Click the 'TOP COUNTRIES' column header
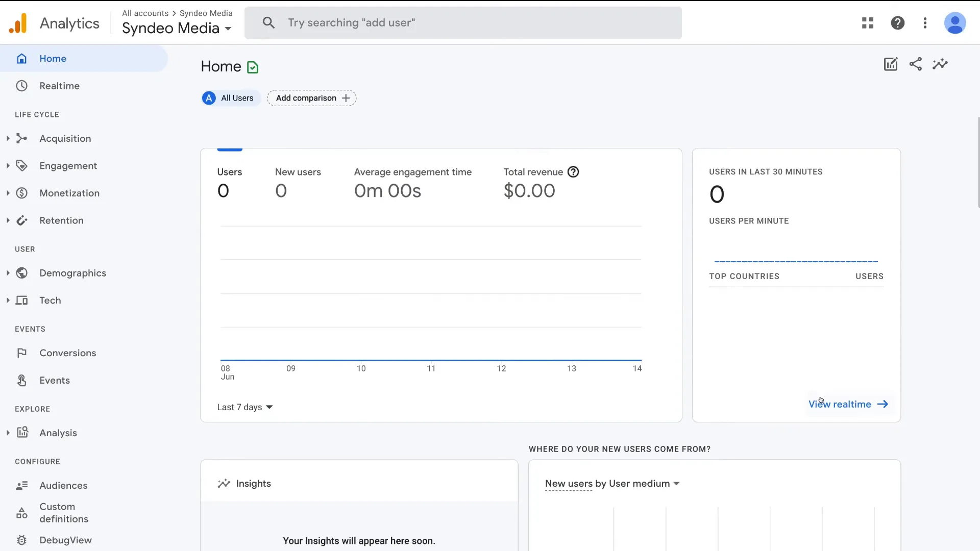 [x=744, y=277]
